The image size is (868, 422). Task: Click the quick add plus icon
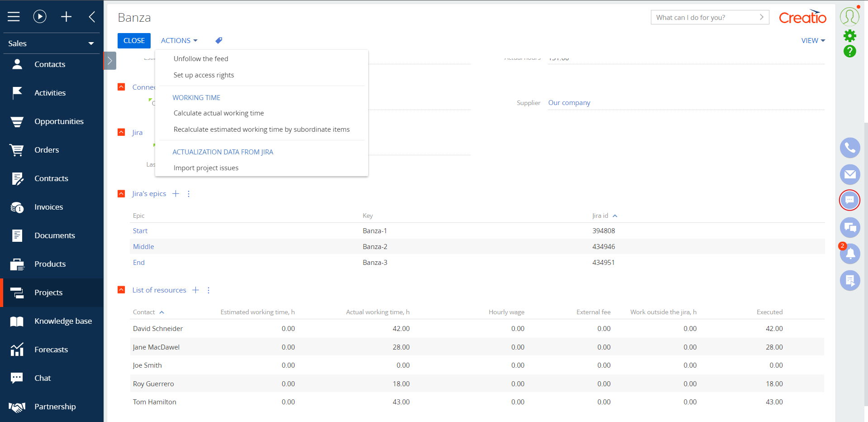click(66, 17)
